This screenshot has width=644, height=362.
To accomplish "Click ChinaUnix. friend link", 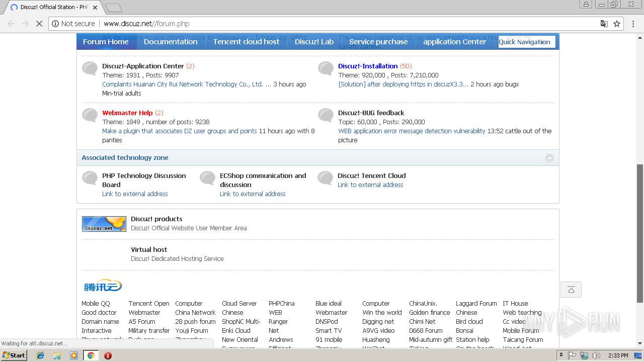I will point(423,303).
